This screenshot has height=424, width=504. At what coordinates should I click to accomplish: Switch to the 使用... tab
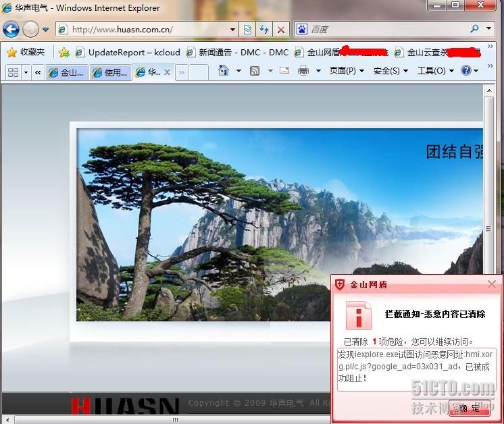pyautogui.click(x=110, y=73)
